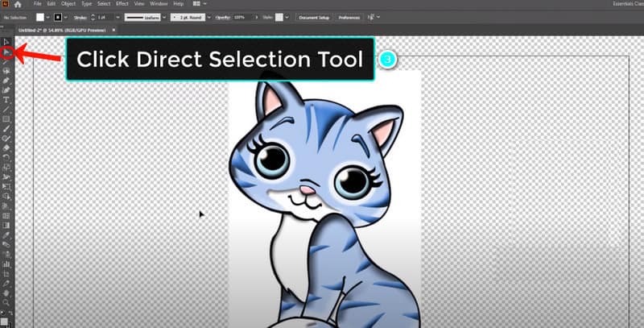
Task: Choose the Lasso tool
Action: point(6,71)
